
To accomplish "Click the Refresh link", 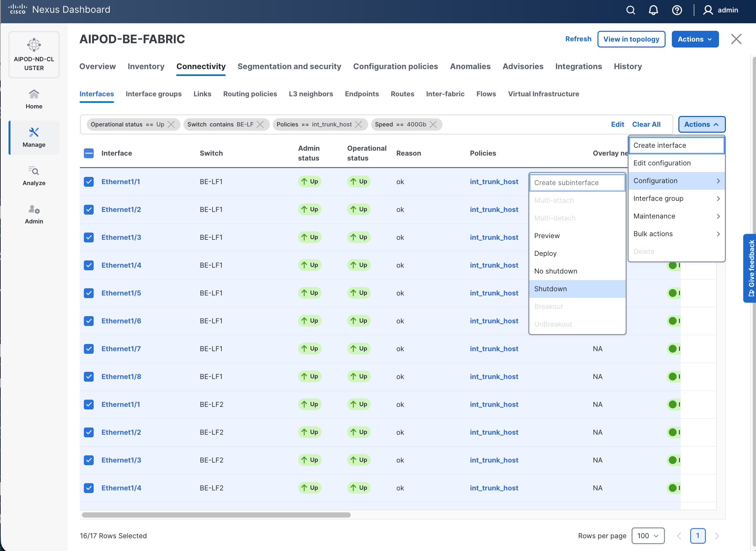I will pos(578,39).
